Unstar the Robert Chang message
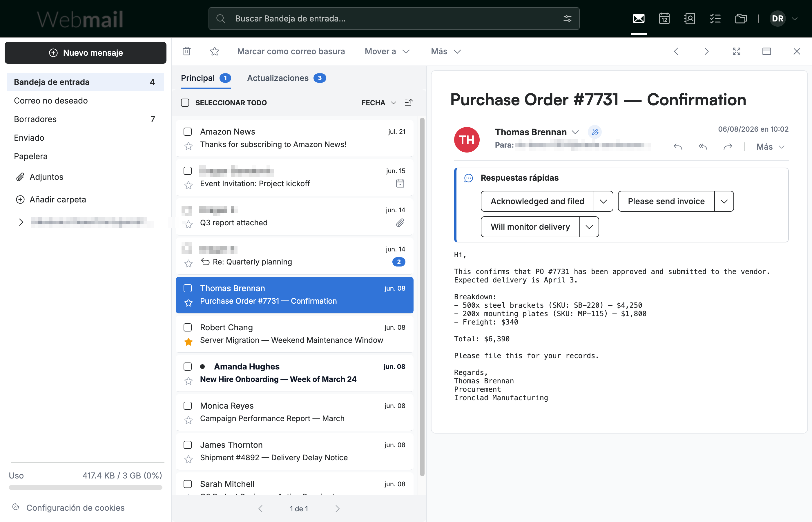Viewport: 812px width, 522px height. (188, 342)
